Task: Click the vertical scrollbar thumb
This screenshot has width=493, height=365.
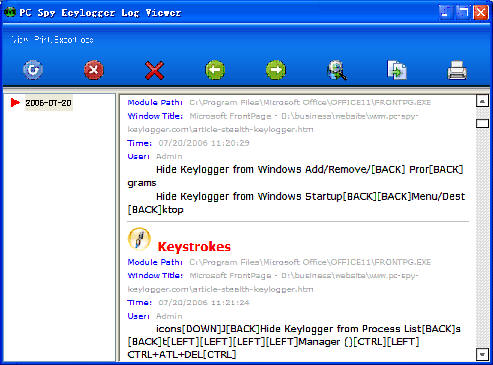Action: [482, 123]
